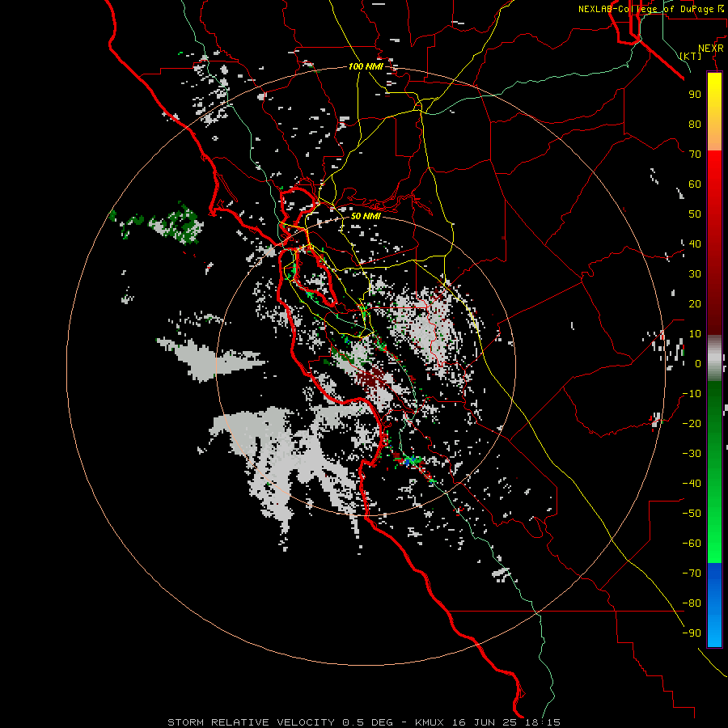Click the -10 scale value
The height and width of the screenshot is (728, 728).
click(x=692, y=394)
